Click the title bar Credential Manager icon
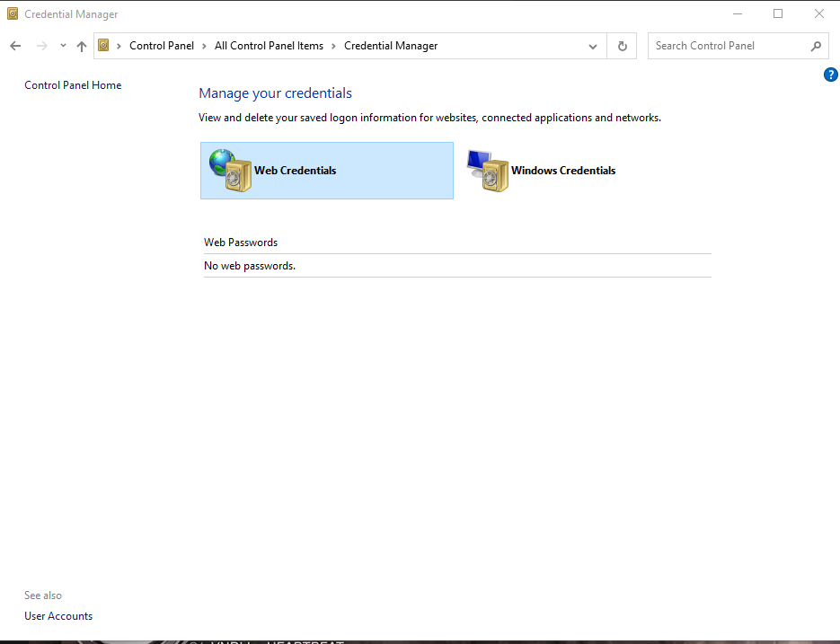The image size is (840, 644). (13, 13)
